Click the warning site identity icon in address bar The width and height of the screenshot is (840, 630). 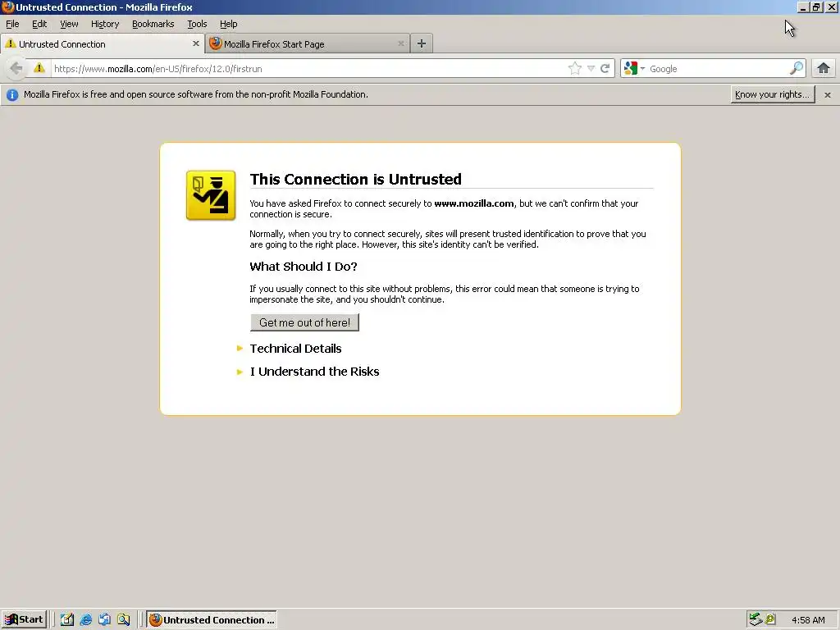[x=39, y=68]
